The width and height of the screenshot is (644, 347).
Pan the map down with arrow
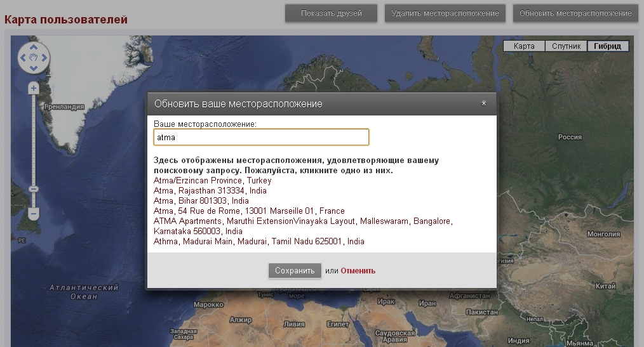pyautogui.click(x=34, y=69)
